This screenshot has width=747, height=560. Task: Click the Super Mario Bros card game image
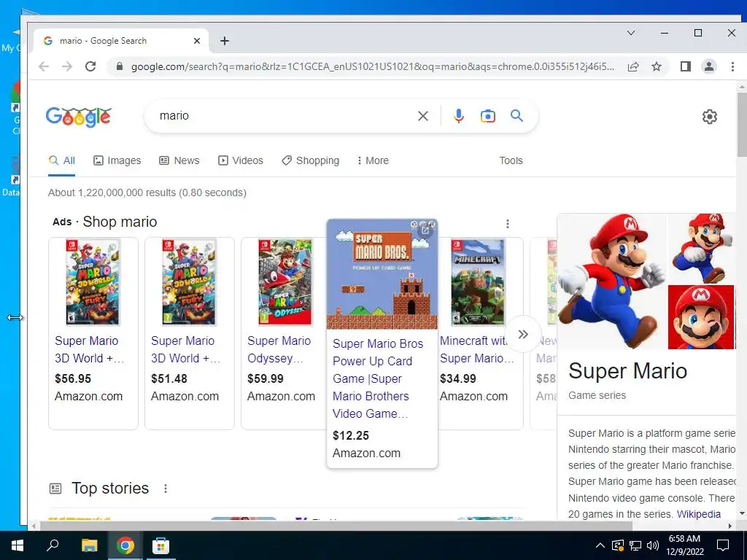coord(382,274)
